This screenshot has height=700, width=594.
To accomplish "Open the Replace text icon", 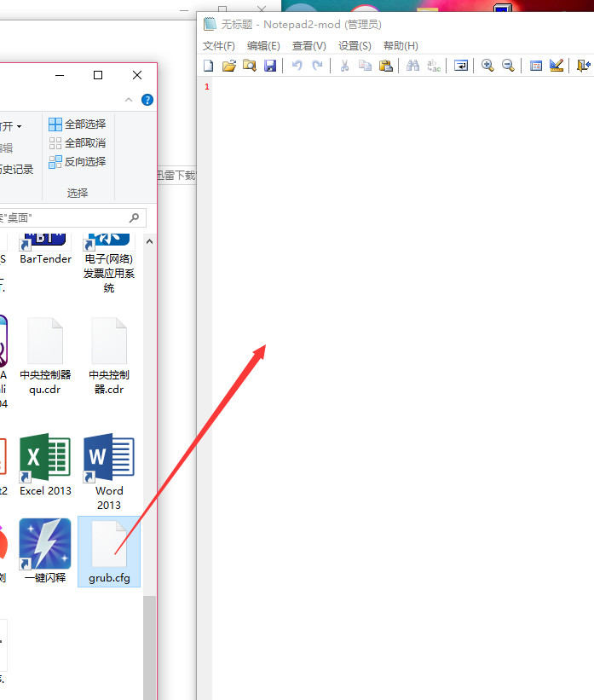I will click(x=434, y=66).
